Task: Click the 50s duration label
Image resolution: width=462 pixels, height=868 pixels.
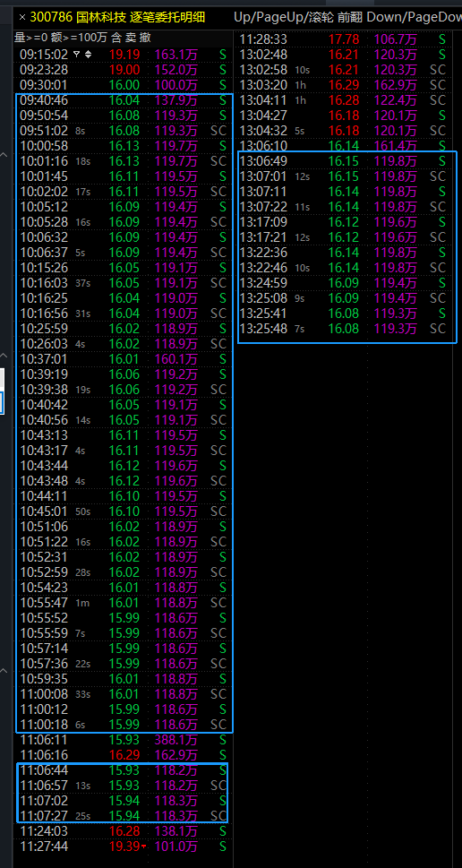Action: [x=82, y=511]
